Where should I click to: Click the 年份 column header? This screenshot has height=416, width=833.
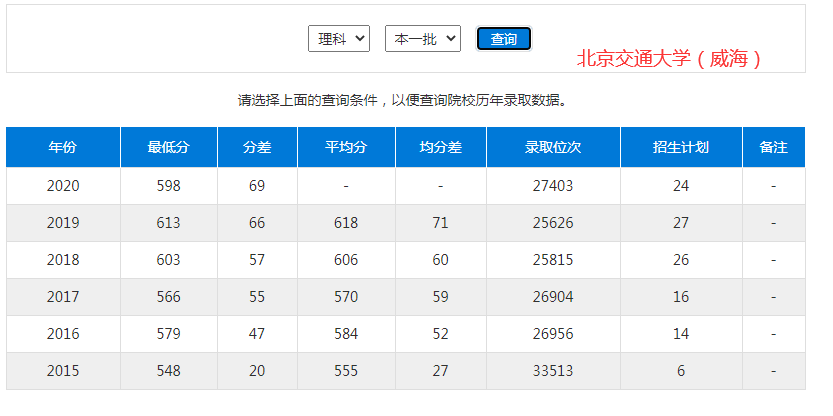pos(63,147)
